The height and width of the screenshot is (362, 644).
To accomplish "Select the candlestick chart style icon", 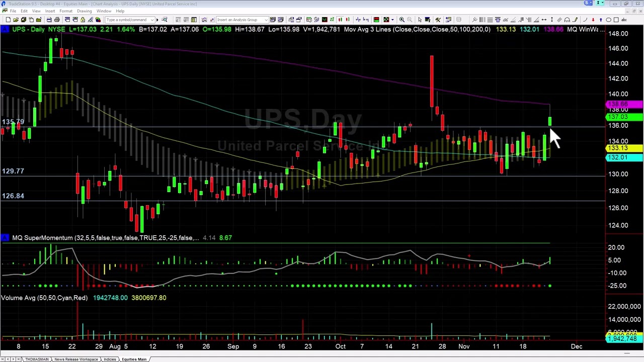I will click(x=340, y=20).
